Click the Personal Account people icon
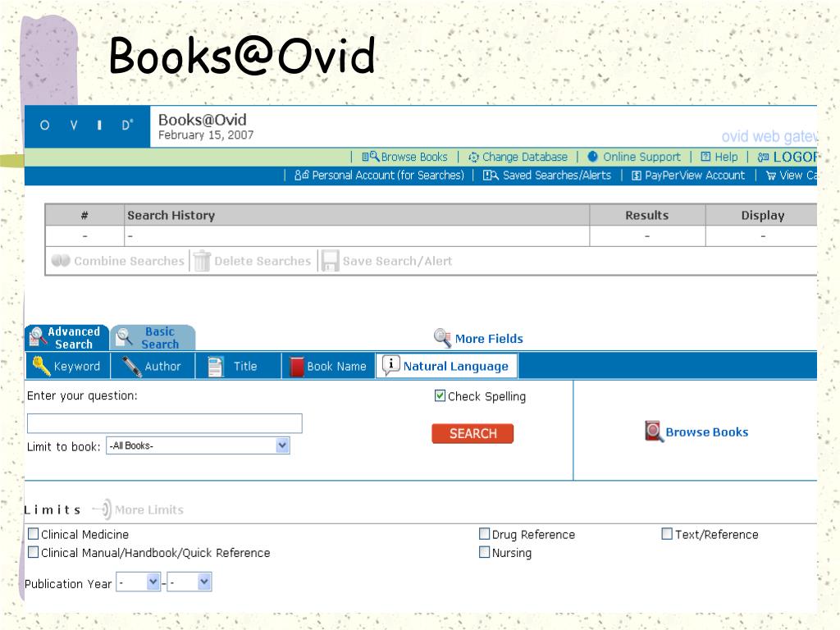 coord(302,175)
